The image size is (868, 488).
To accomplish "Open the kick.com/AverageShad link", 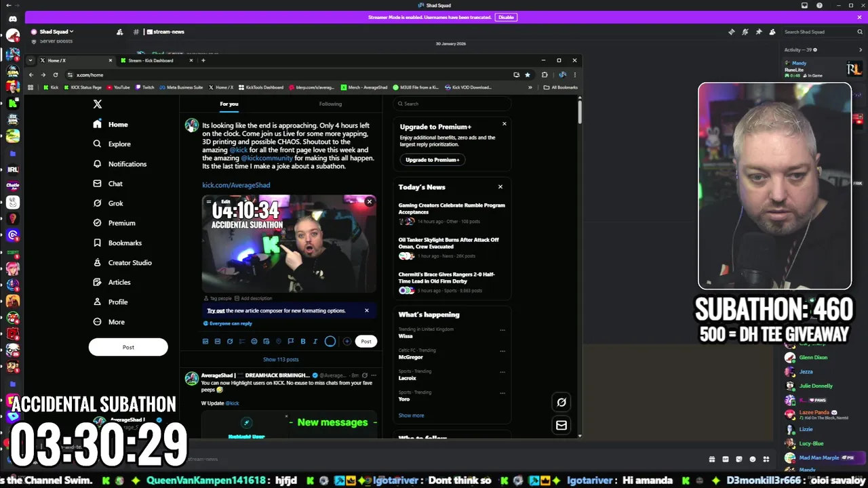I will (x=236, y=185).
